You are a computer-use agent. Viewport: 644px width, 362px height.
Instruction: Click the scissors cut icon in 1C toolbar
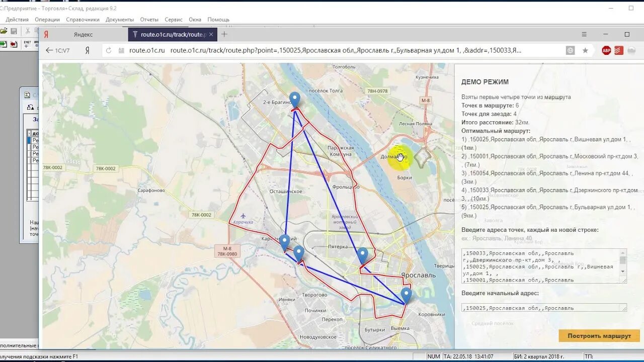(28, 31)
